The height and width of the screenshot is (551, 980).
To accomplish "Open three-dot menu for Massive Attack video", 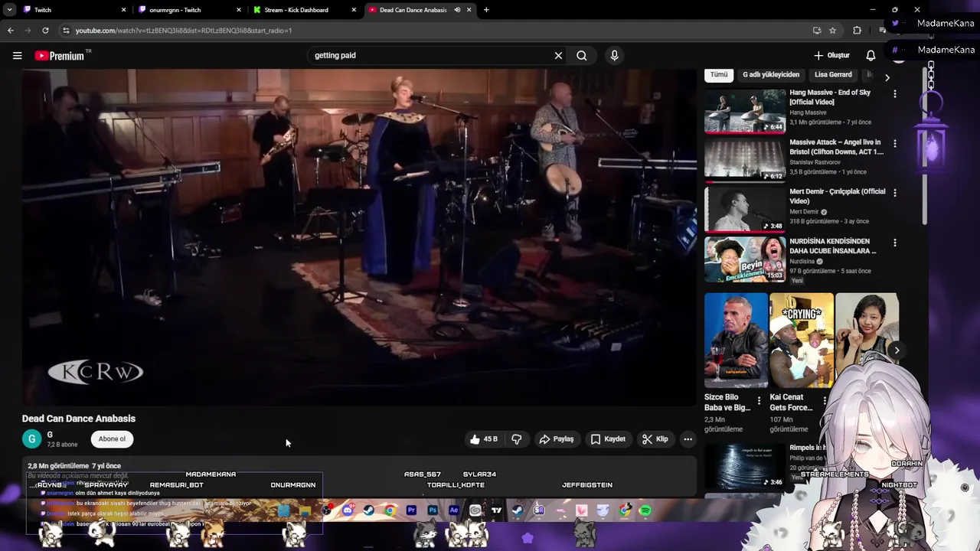I will (x=894, y=143).
